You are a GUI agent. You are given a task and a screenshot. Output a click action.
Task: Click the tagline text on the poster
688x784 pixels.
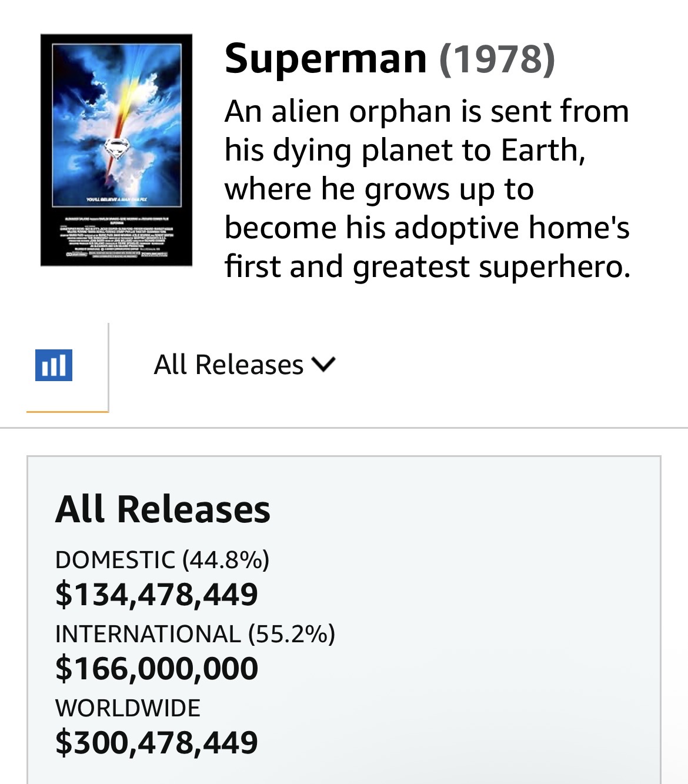point(116,201)
